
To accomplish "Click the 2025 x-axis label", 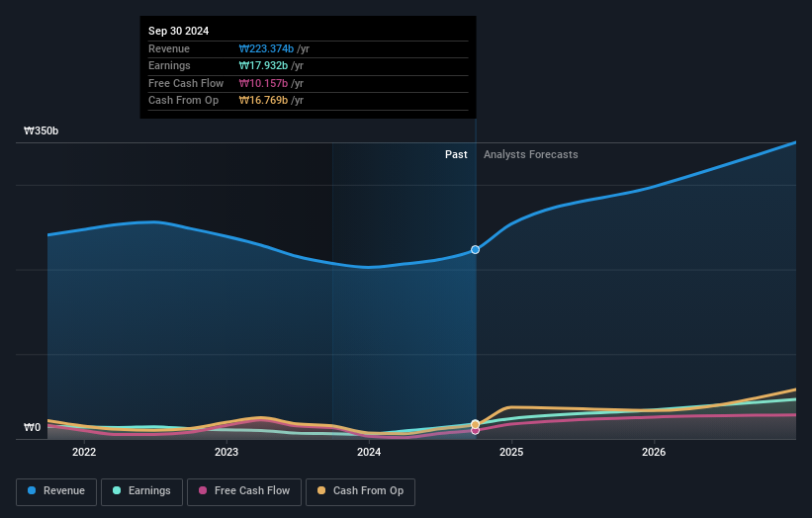I will point(511,453).
